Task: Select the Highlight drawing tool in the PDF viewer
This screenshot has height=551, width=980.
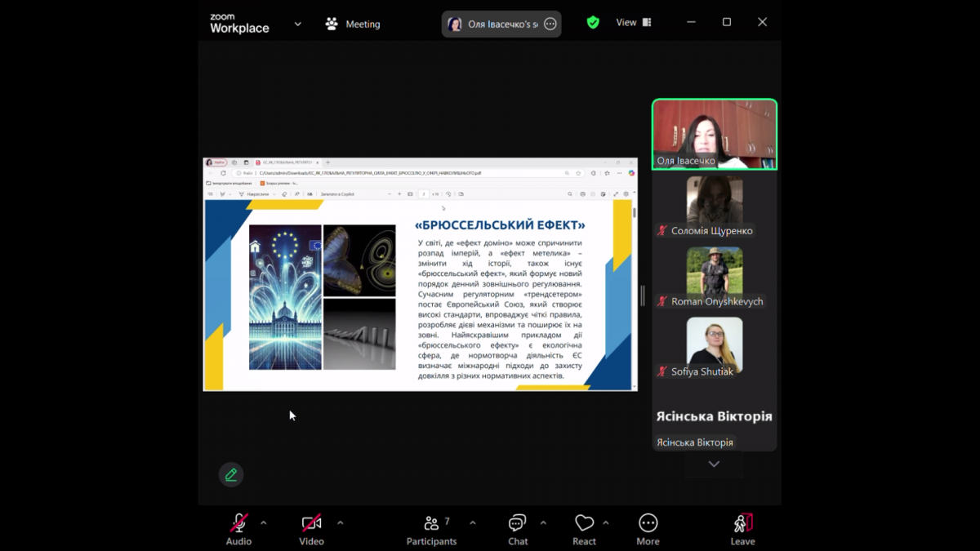Action: pyautogui.click(x=223, y=194)
